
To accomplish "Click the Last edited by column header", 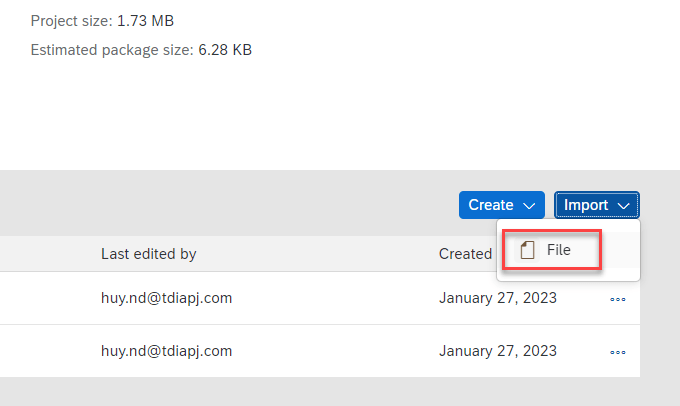I will (148, 254).
